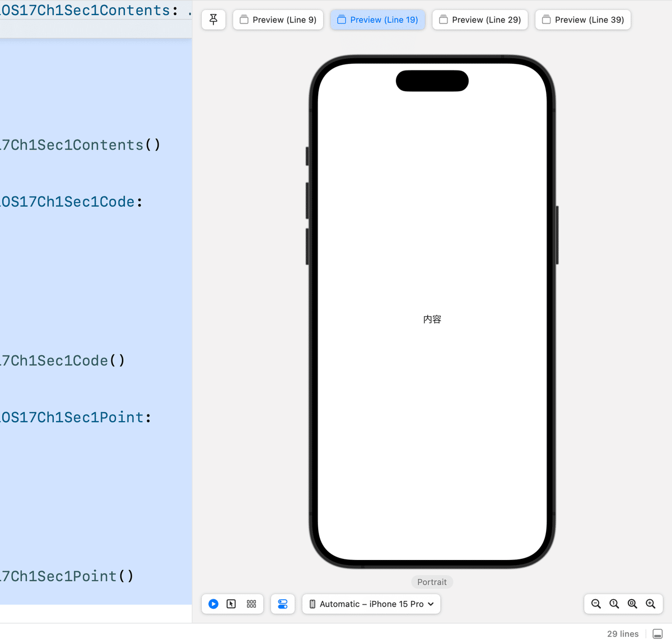Zoom preview to 100%
This screenshot has height=644, width=672.
(x=614, y=604)
